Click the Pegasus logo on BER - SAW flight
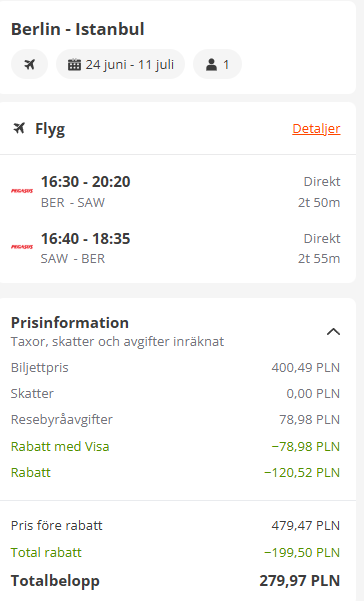The height and width of the screenshot is (601, 364). click(x=22, y=190)
